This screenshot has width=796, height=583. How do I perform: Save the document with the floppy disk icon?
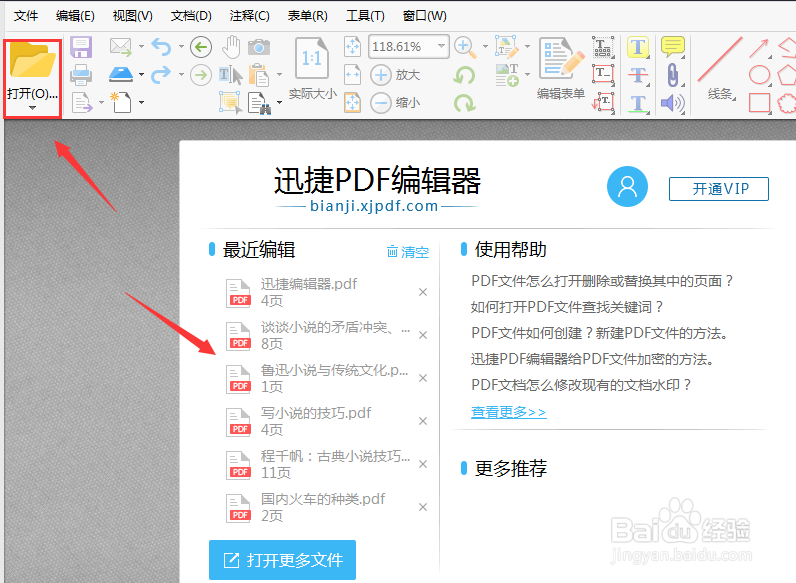click(81, 47)
